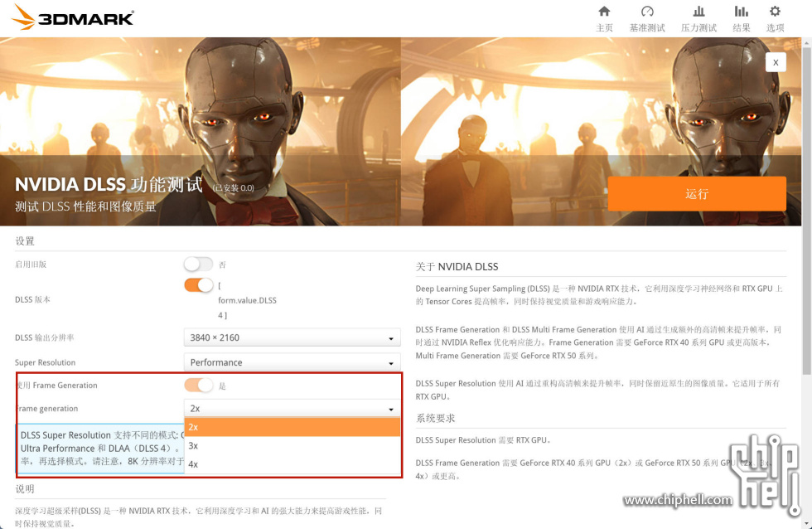Click the Super Resolution label
Image resolution: width=812 pixels, height=529 pixels.
pos(45,362)
